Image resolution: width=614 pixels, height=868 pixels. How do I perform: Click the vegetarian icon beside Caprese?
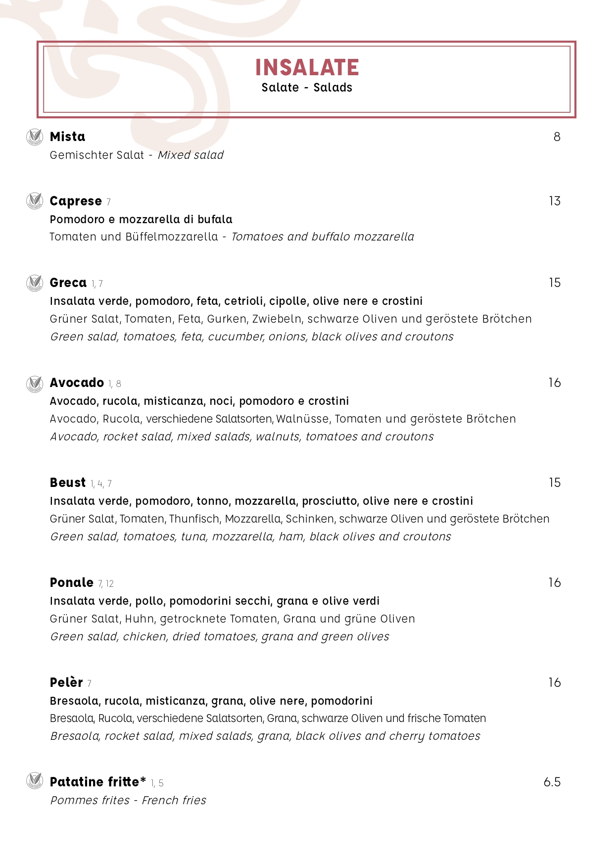[x=35, y=201]
